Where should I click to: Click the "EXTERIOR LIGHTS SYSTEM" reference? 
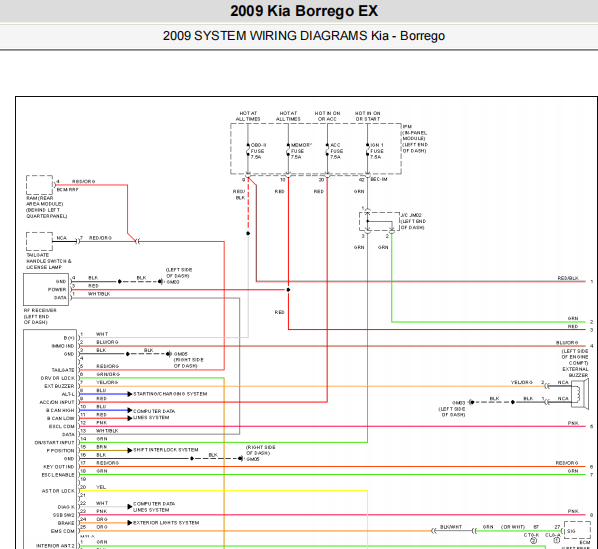tap(166, 523)
